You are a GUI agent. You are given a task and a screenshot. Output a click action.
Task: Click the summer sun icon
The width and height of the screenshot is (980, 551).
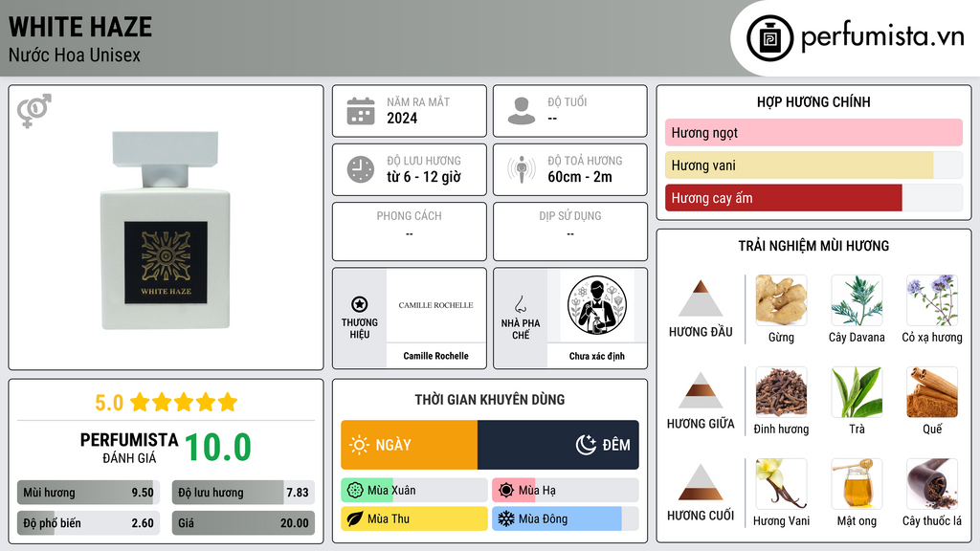(506, 491)
